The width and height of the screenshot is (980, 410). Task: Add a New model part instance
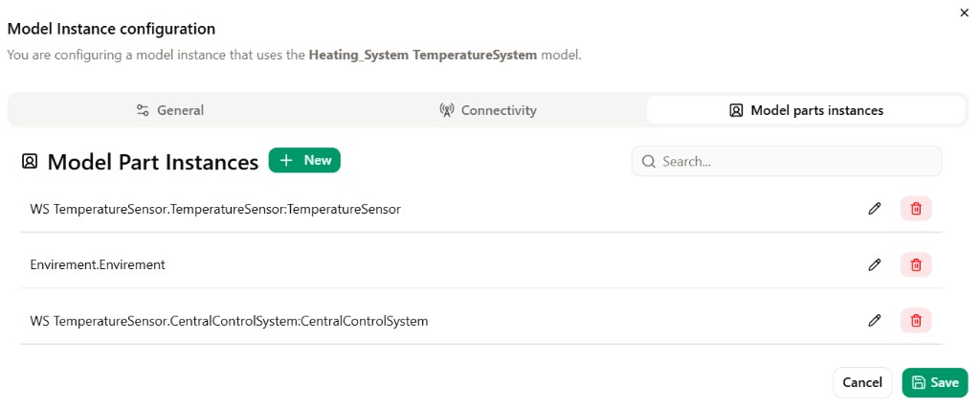tap(304, 160)
